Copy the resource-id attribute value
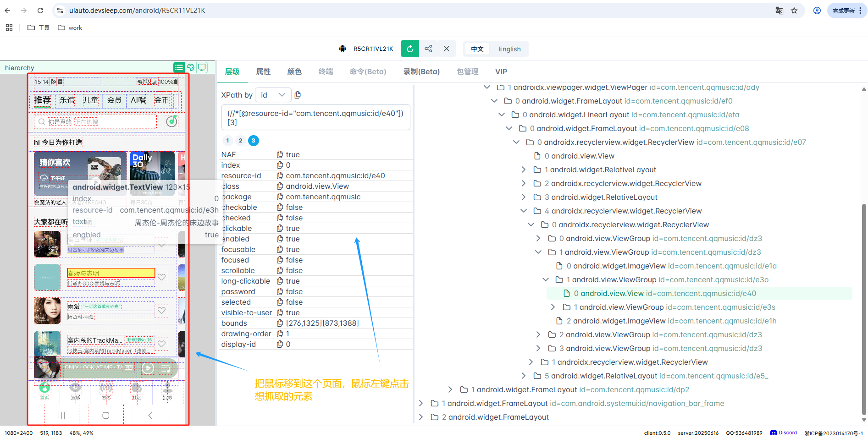This screenshot has height=438, width=868. click(280, 175)
